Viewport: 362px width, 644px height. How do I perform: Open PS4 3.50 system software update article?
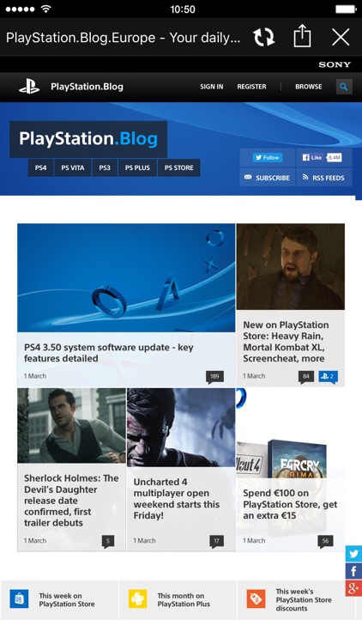(108, 353)
